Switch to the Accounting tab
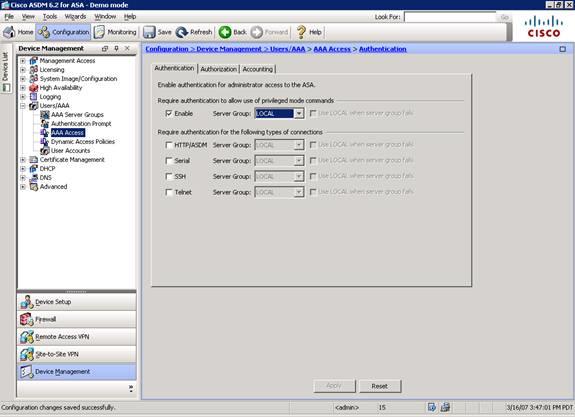 (258, 69)
